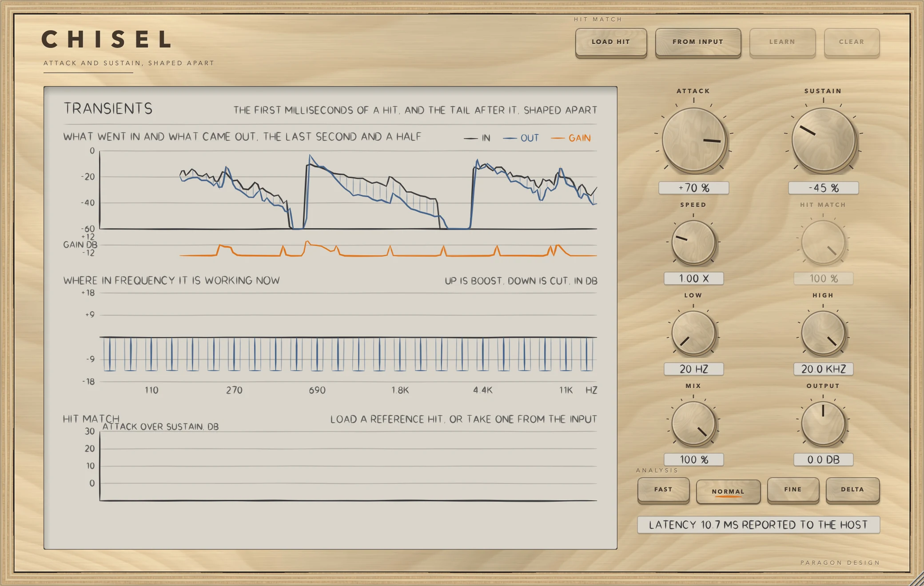The image size is (924, 586).
Task: Click the From Input button
Action: 698,42
